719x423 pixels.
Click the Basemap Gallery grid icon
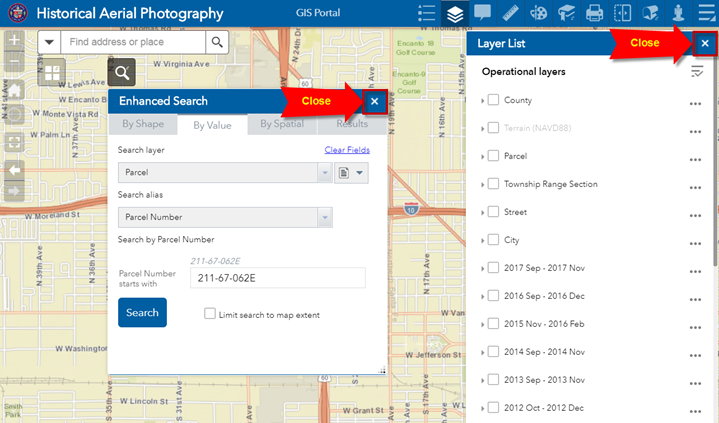[x=52, y=73]
